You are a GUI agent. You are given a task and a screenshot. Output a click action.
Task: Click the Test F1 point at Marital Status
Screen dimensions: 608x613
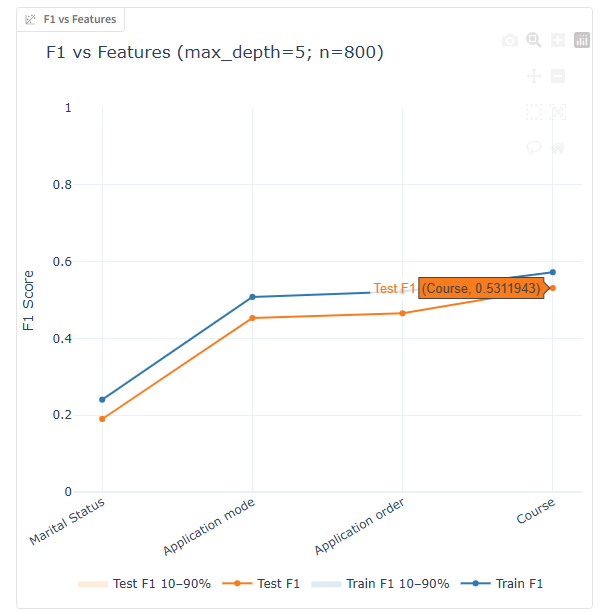pyautogui.click(x=102, y=419)
